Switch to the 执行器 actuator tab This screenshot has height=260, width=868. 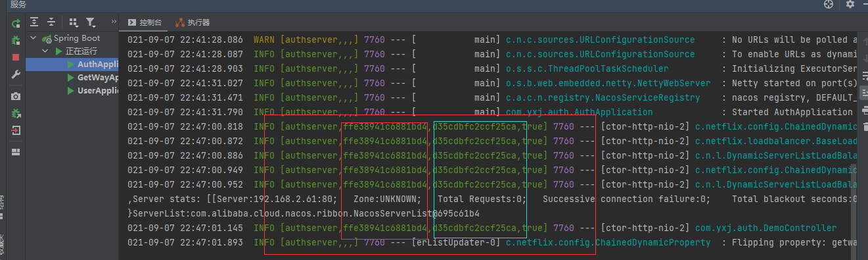(192, 22)
